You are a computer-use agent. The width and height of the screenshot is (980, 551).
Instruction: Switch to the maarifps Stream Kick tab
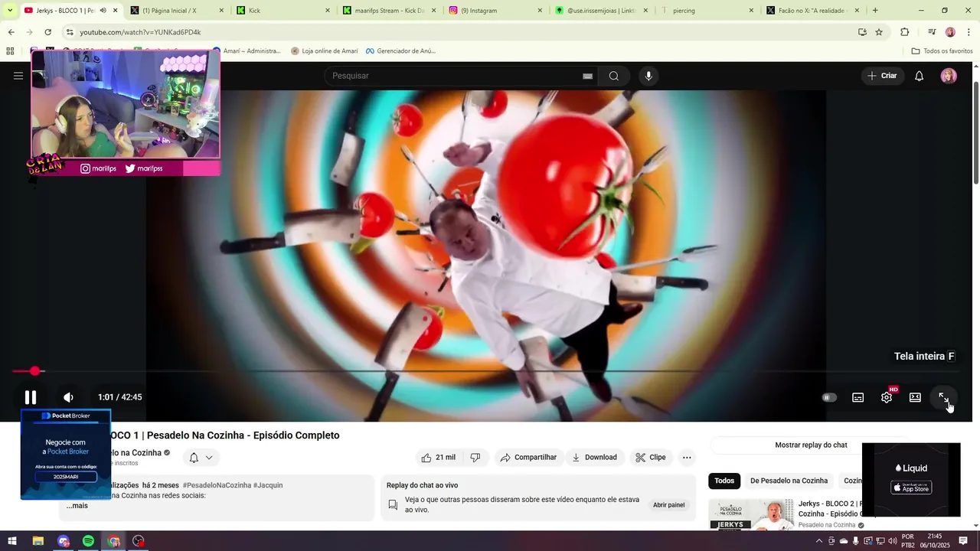point(387,11)
